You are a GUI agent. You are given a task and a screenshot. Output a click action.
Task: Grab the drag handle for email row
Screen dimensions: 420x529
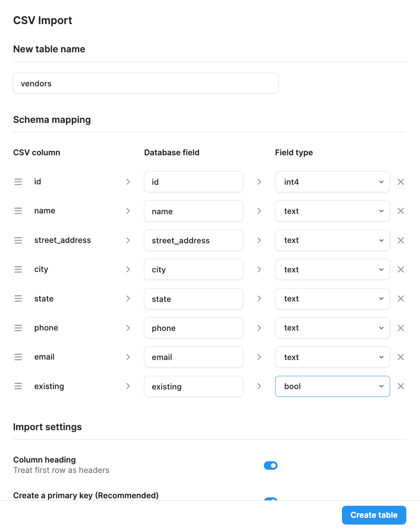pyautogui.click(x=18, y=357)
